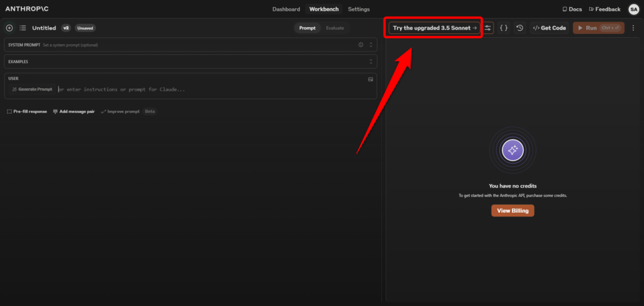Click the Anthropic logo

click(26, 9)
